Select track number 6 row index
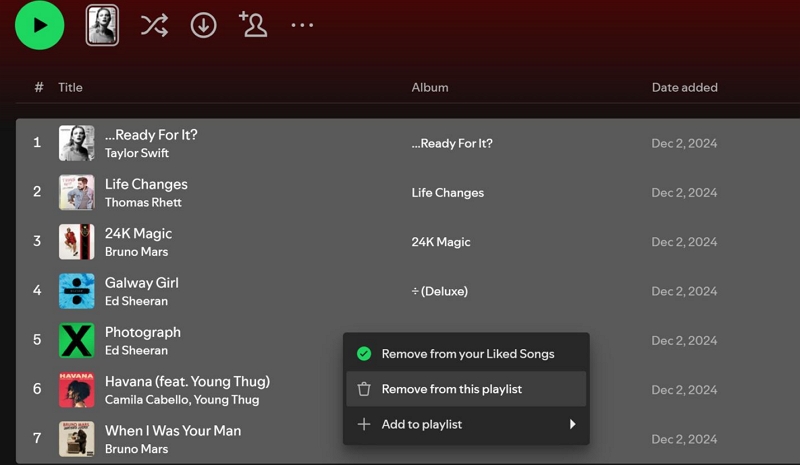 click(x=37, y=389)
